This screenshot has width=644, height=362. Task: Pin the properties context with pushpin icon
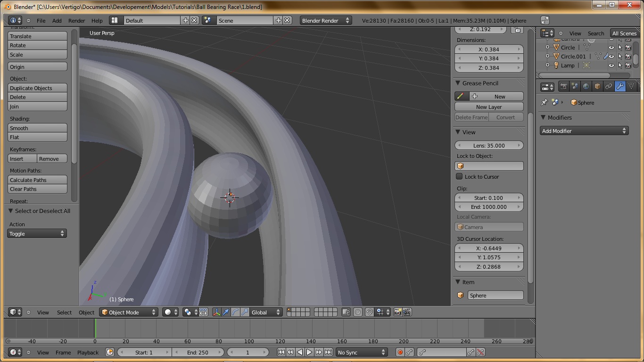544,102
